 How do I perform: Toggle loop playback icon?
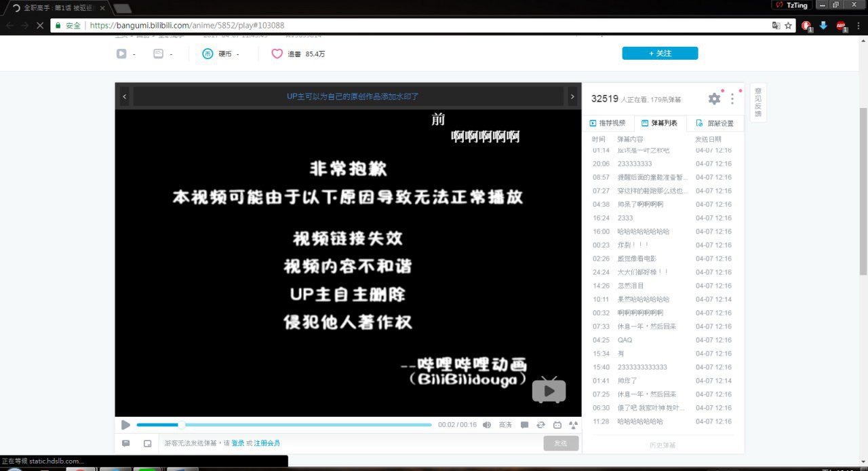(540, 425)
